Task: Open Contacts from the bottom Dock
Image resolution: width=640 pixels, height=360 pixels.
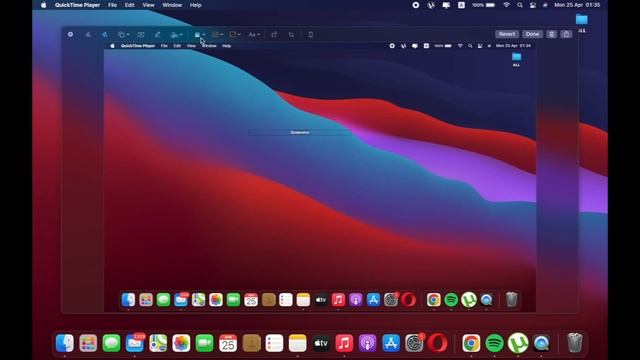Action: [251, 343]
